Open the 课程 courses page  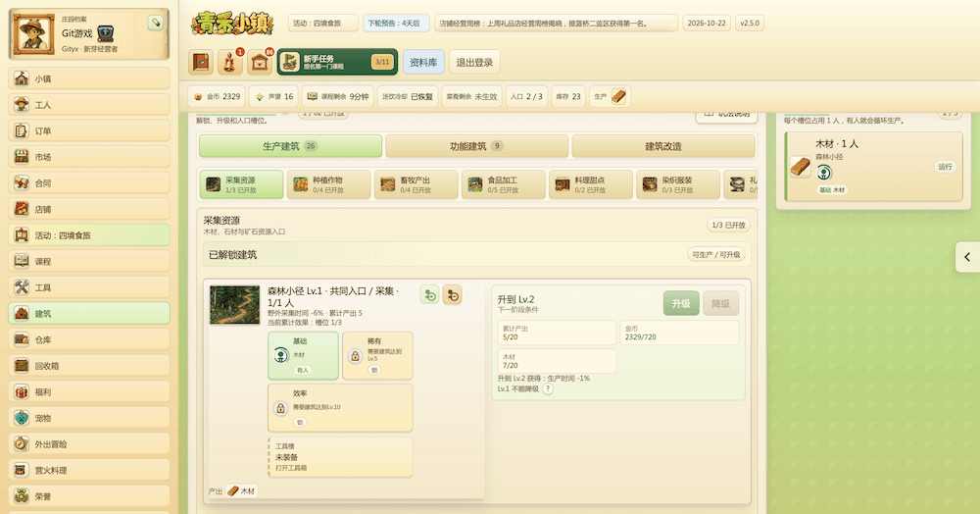(89, 261)
